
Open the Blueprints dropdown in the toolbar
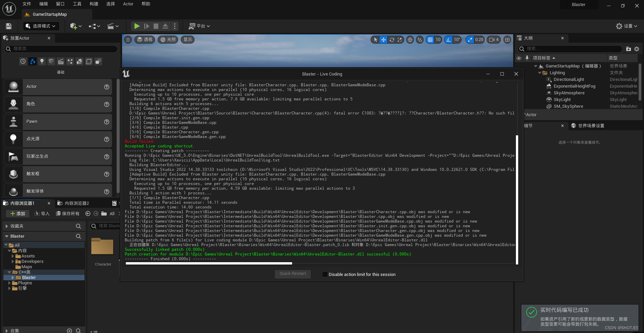coord(95,26)
